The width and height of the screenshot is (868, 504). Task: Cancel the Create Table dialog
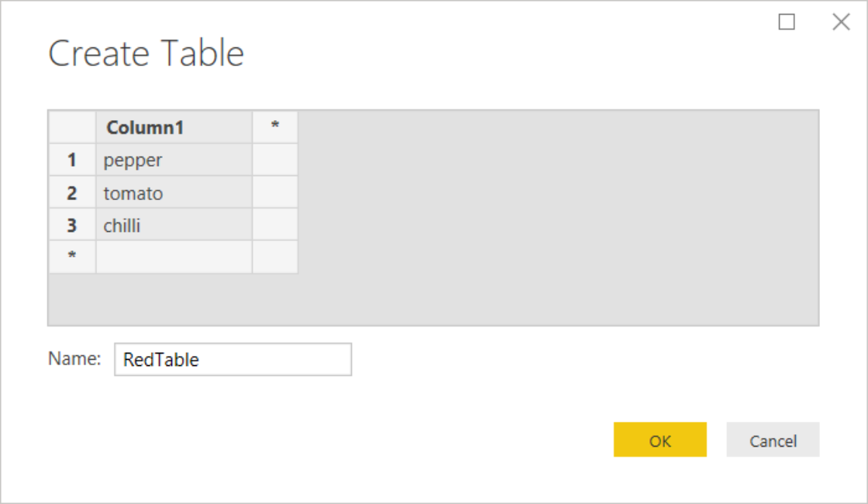(772, 440)
